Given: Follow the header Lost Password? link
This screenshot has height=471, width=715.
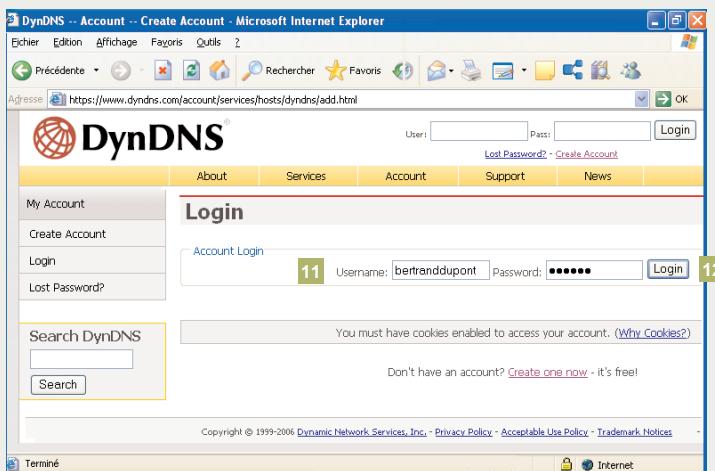Looking at the screenshot, I should tap(515, 154).
